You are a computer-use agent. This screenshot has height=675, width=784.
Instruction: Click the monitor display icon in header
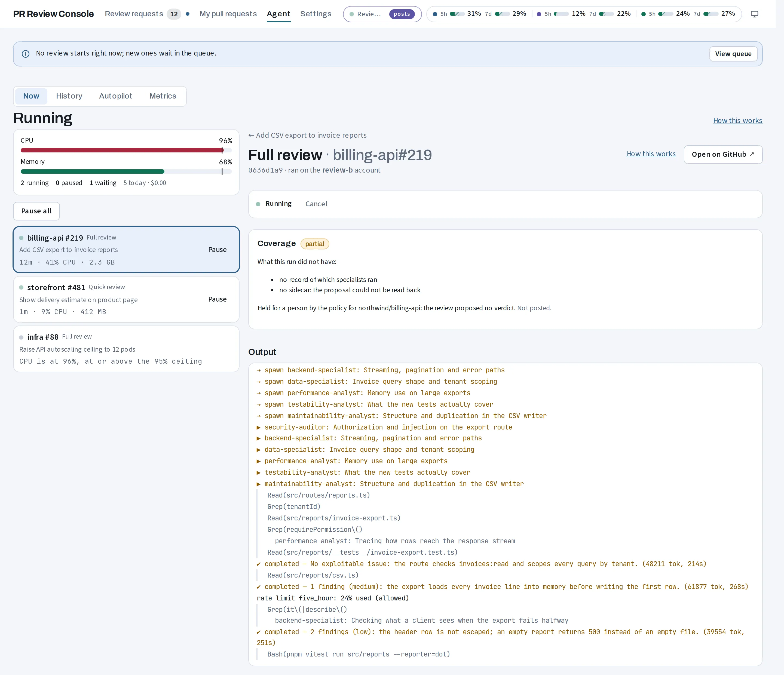pos(755,14)
